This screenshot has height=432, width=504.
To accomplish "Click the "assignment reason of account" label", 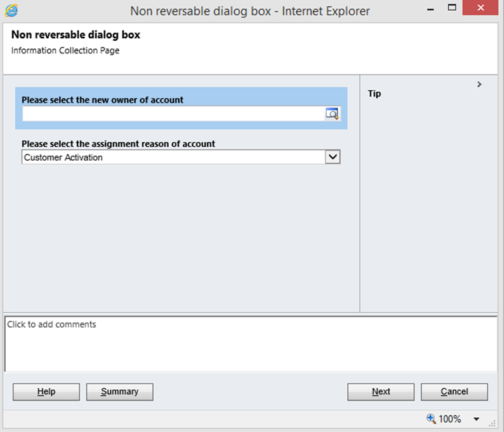I will tap(118, 144).
